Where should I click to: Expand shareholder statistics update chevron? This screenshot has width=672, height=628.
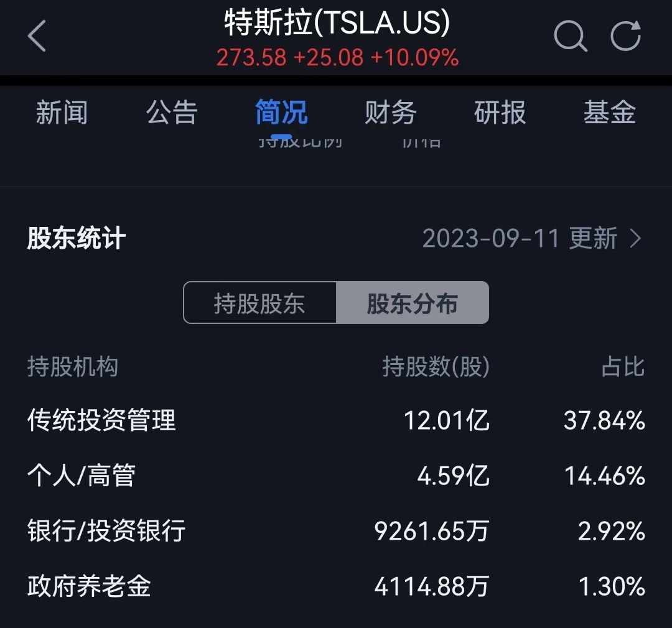[635, 239]
